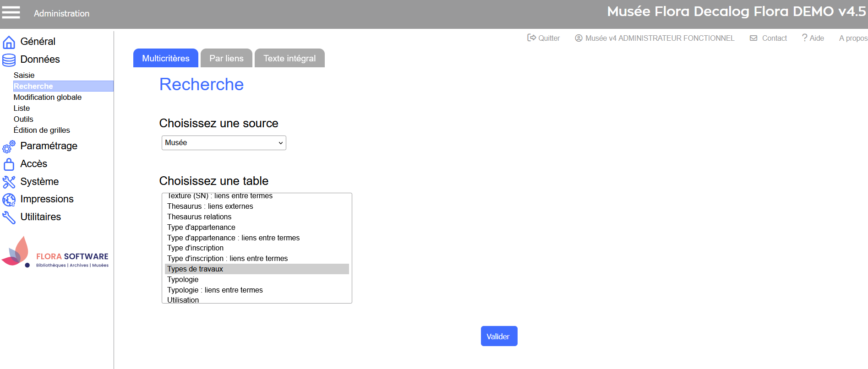Click the Accès padlock icon
The image size is (868, 369).
pos(9,164)
